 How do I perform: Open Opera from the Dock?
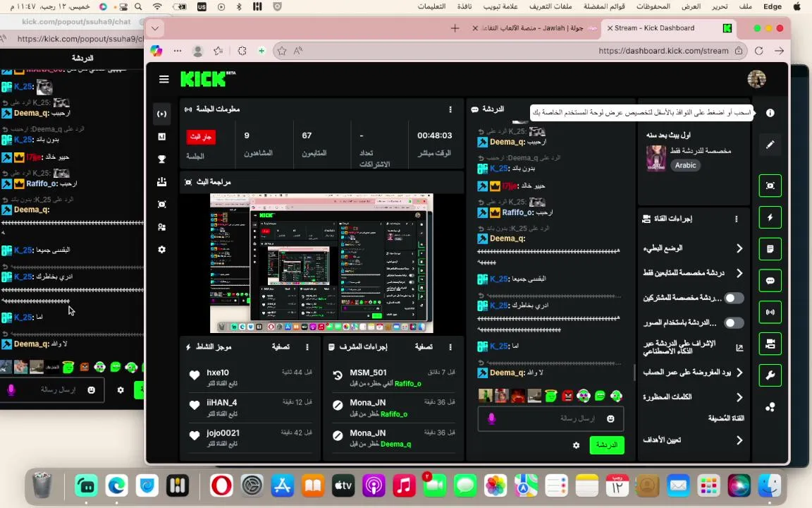point(221,485)
